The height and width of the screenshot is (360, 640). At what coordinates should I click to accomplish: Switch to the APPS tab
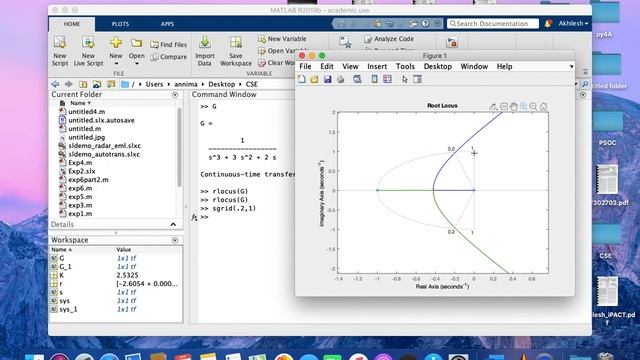[x=167, y=24]
